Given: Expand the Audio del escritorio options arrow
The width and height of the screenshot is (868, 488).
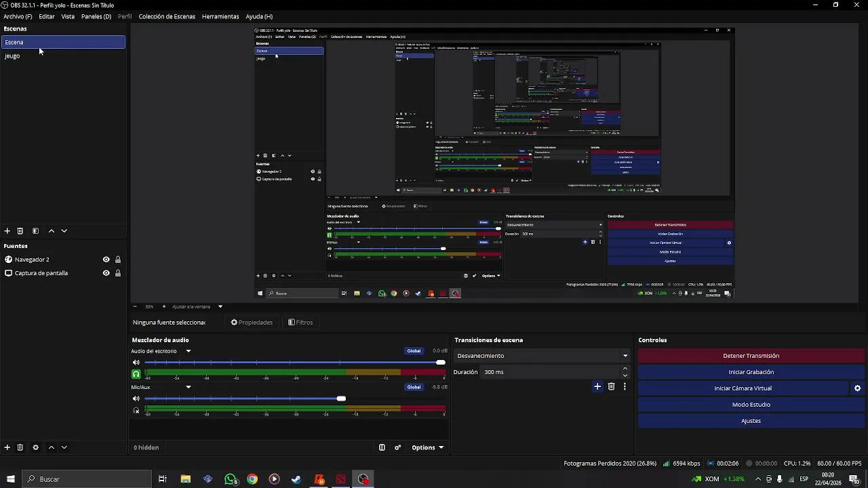Looking at the screenshot, I should click(x=189, y=351).
